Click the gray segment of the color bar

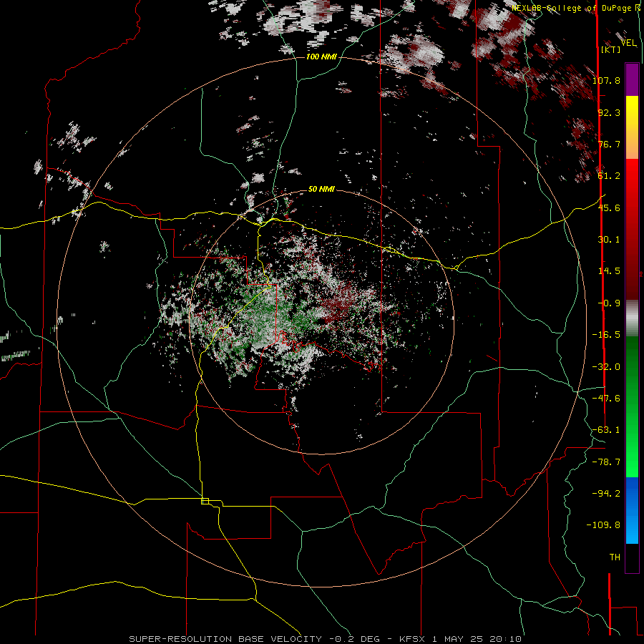click(632, 318)
